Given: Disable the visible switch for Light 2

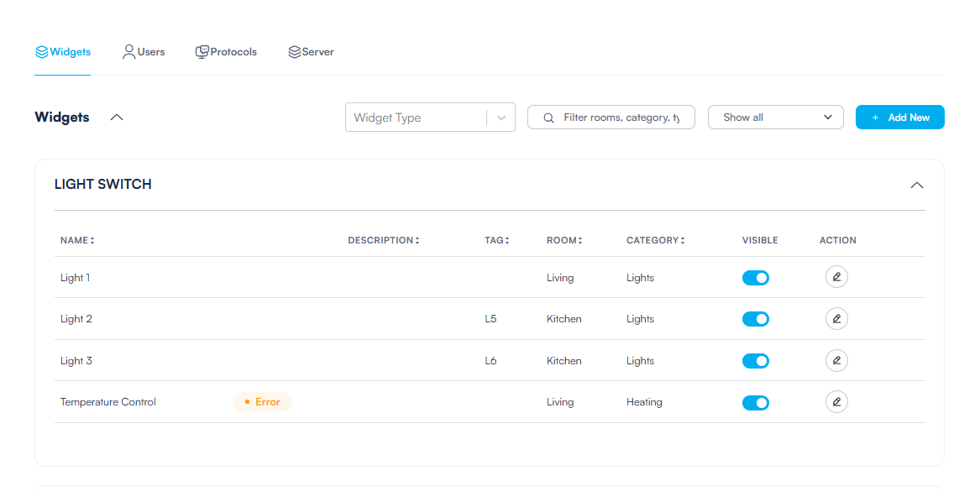Looking at the screenshot, I should [x=755, y=319].
